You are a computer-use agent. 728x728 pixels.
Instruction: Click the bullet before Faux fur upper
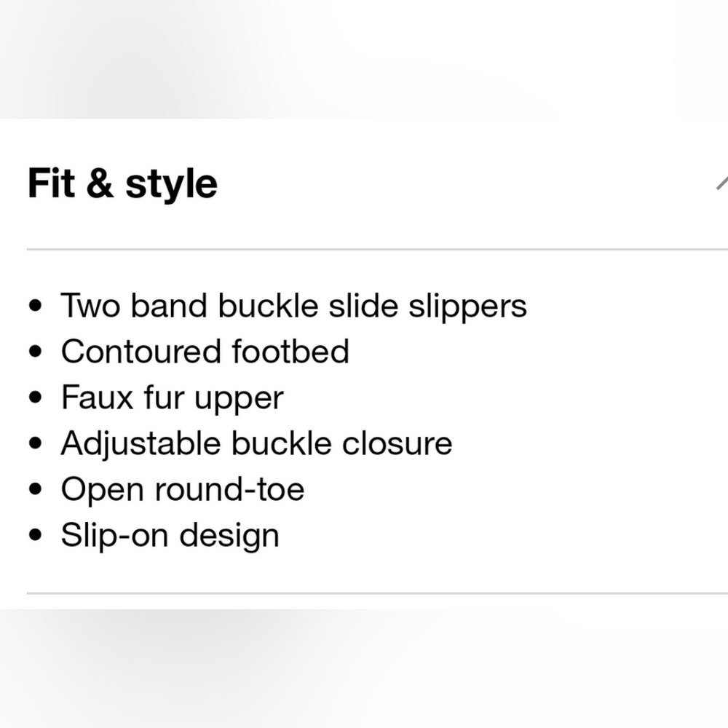pos(35,397)
